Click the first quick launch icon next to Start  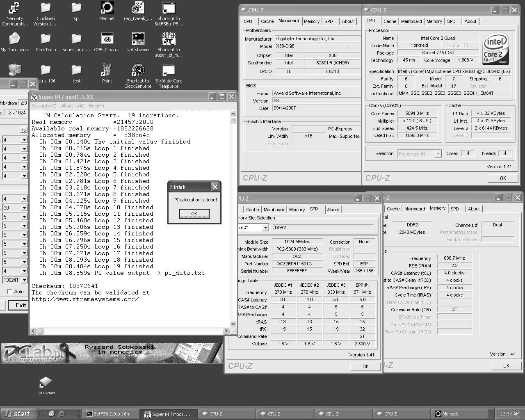pos(51,414)
